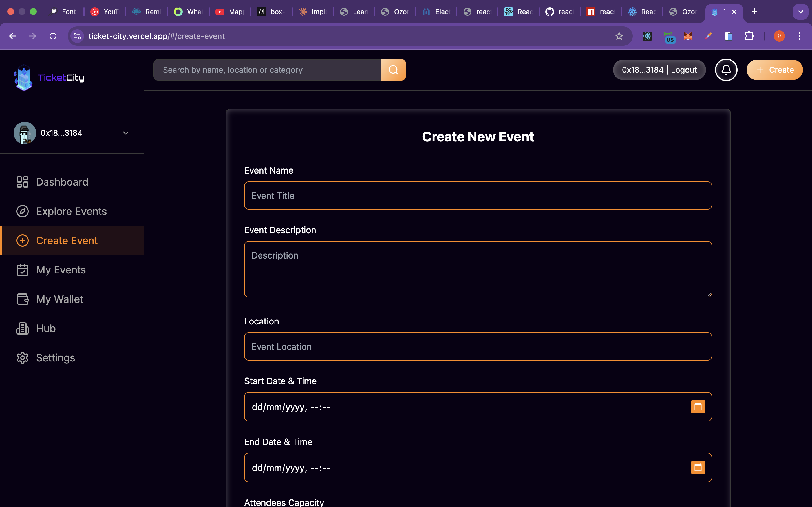Open browser Extensions puzzle icon
This screenshot has width=812, height=507.
point(749,36)
